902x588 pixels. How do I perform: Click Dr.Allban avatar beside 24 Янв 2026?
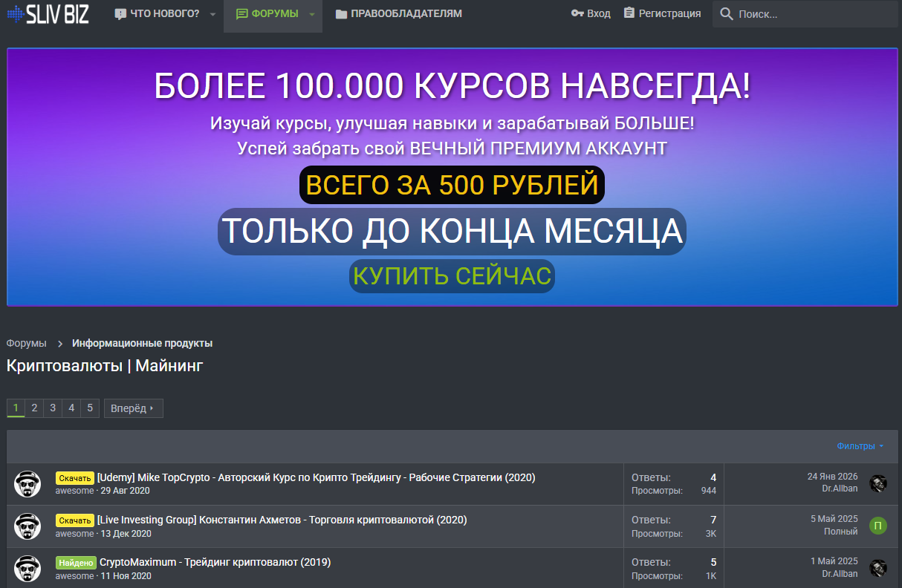878,483
